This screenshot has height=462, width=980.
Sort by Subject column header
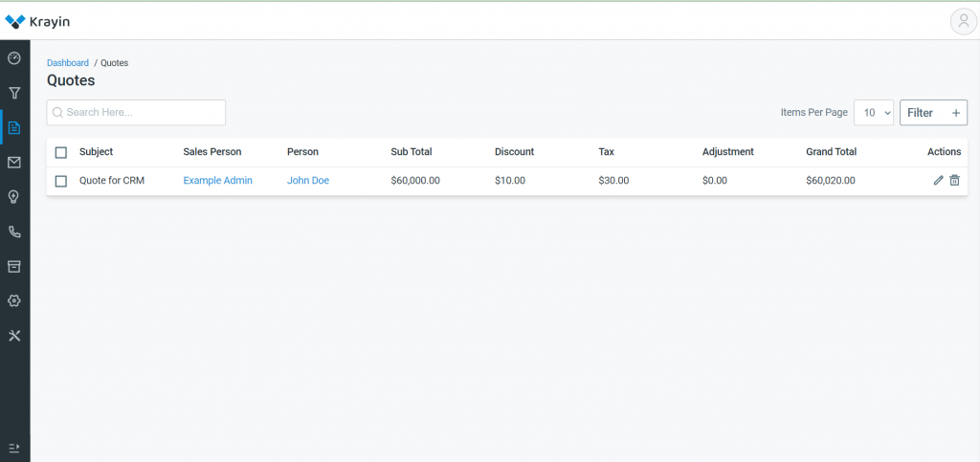click(x=97, y=152)
